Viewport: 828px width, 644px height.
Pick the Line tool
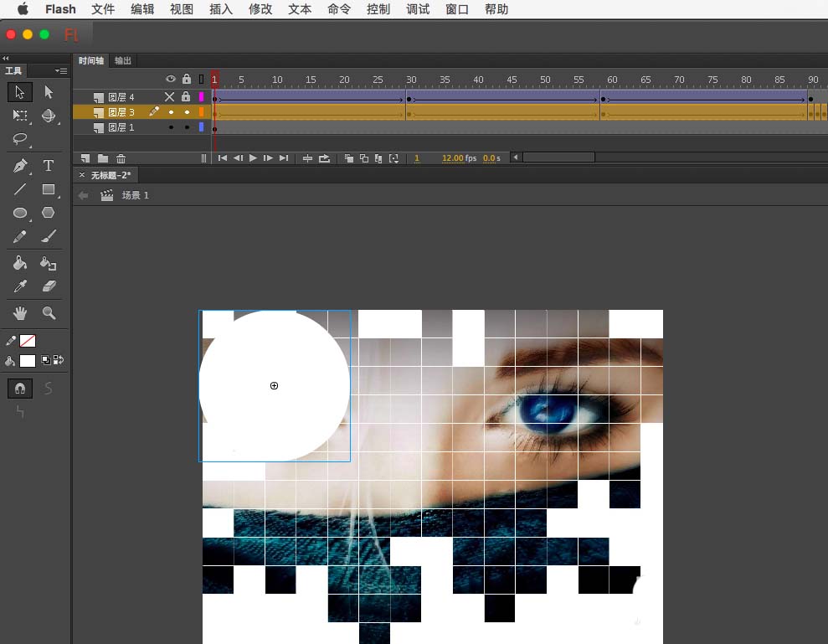pos(20,189)
